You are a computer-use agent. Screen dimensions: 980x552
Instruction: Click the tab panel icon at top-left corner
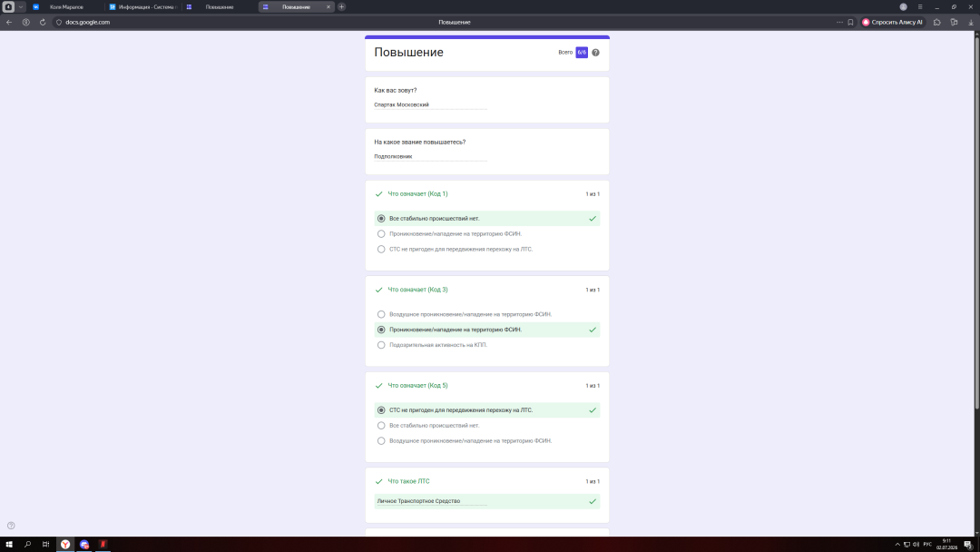(x=8, y=7)
